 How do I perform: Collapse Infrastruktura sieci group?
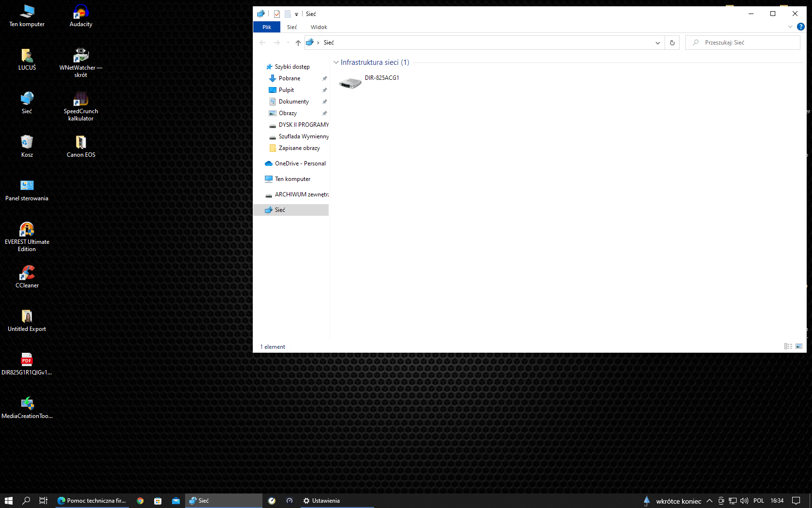coord(336,62)
